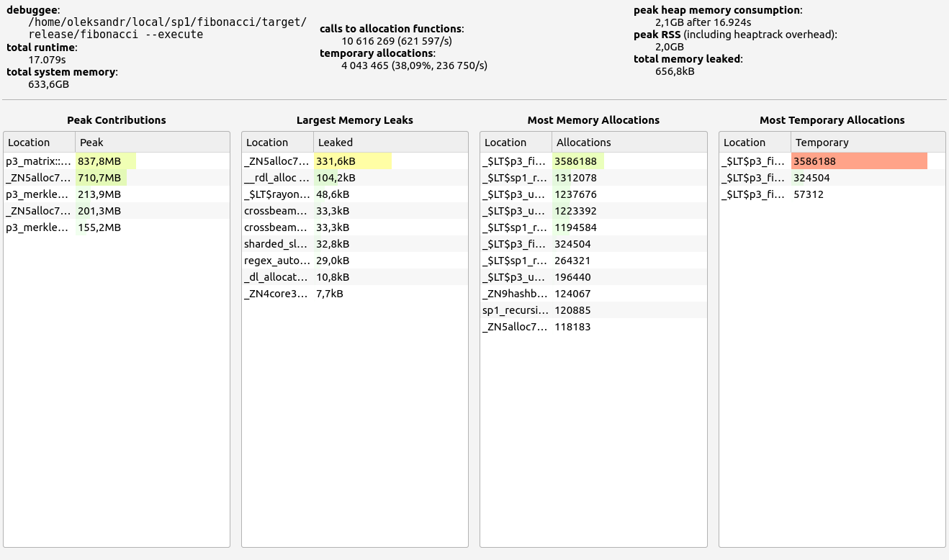Select the sharded_sl leak row
Viewport: 949px width, 560px height.
(x=277, y=244)
